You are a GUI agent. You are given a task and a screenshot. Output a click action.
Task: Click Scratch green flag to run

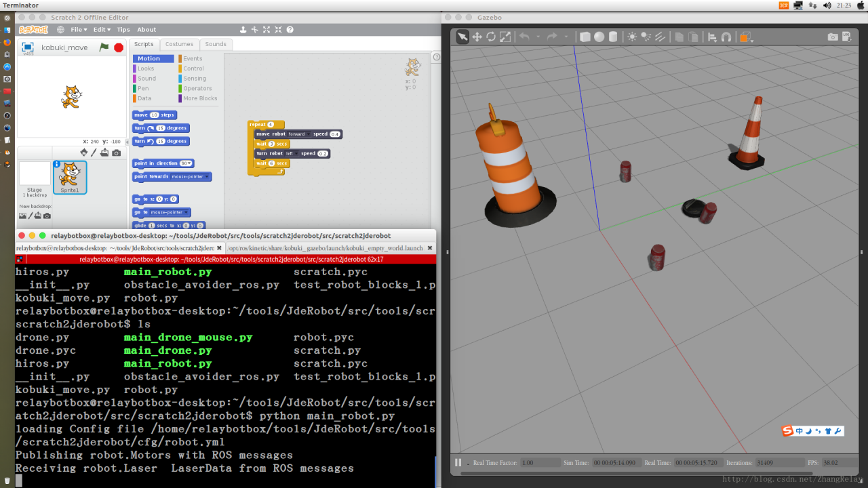[x=104, y=47]
